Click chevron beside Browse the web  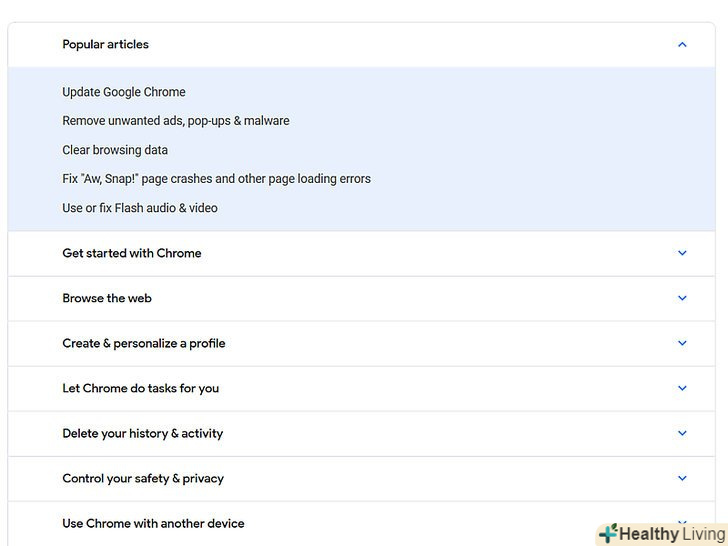(682, 298)
